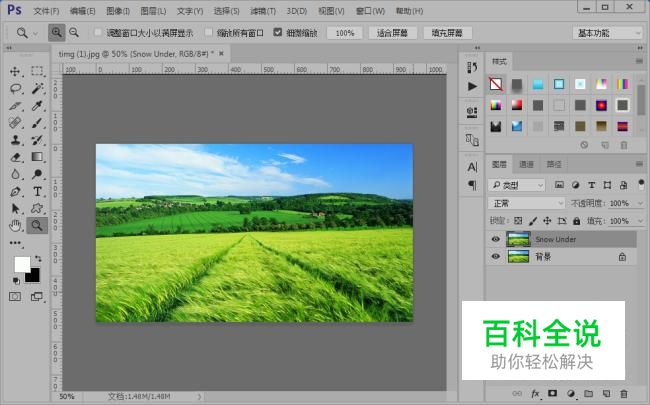This screenshot has width=650, height=405.
Task: Open the 滤镜(T) menu
Action: [264, 11]
